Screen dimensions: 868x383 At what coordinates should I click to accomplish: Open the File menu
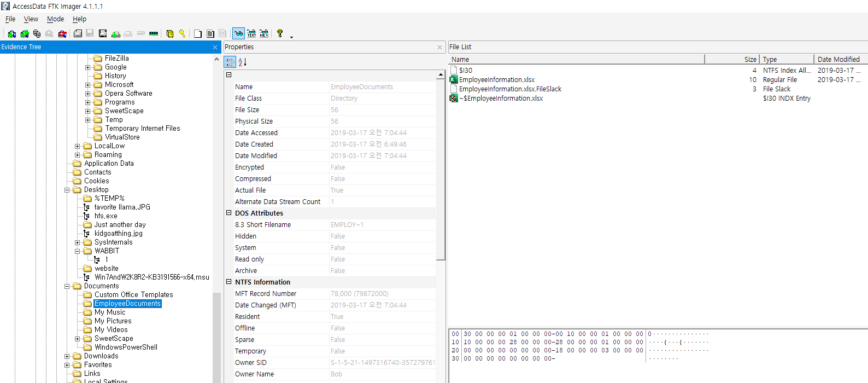[x=10, y=19]
